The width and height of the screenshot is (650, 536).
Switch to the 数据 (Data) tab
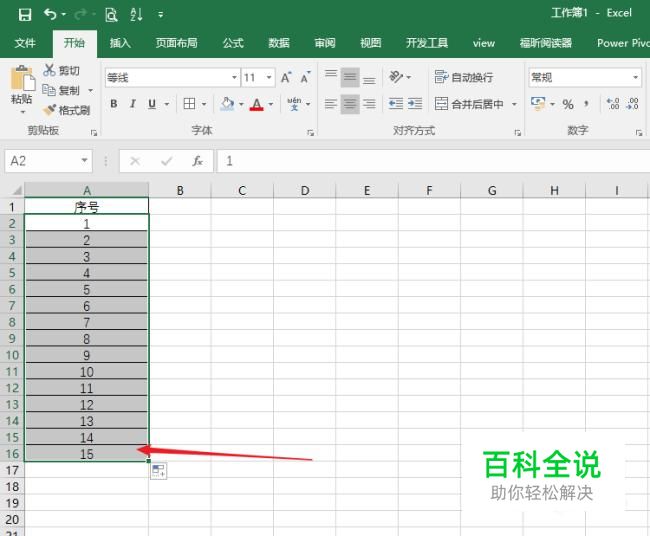pyautogui.click(x=279, y=43)
